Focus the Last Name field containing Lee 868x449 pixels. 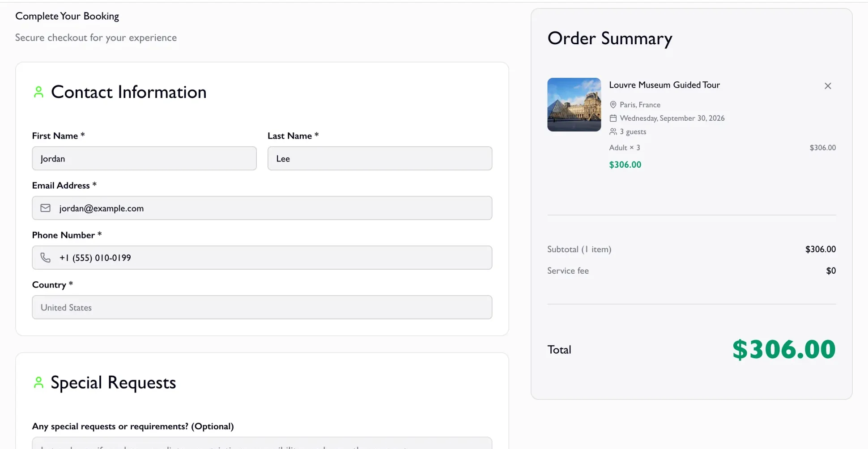380,158
